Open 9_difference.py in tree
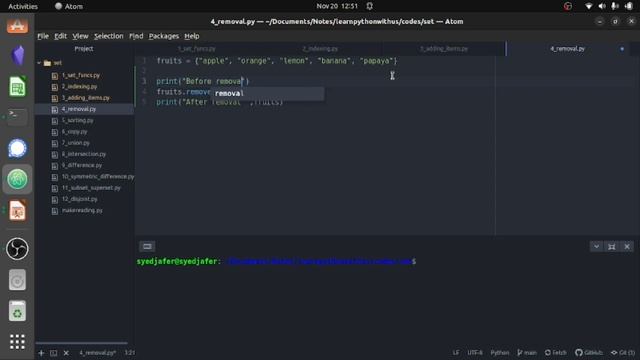 (82, 165)
